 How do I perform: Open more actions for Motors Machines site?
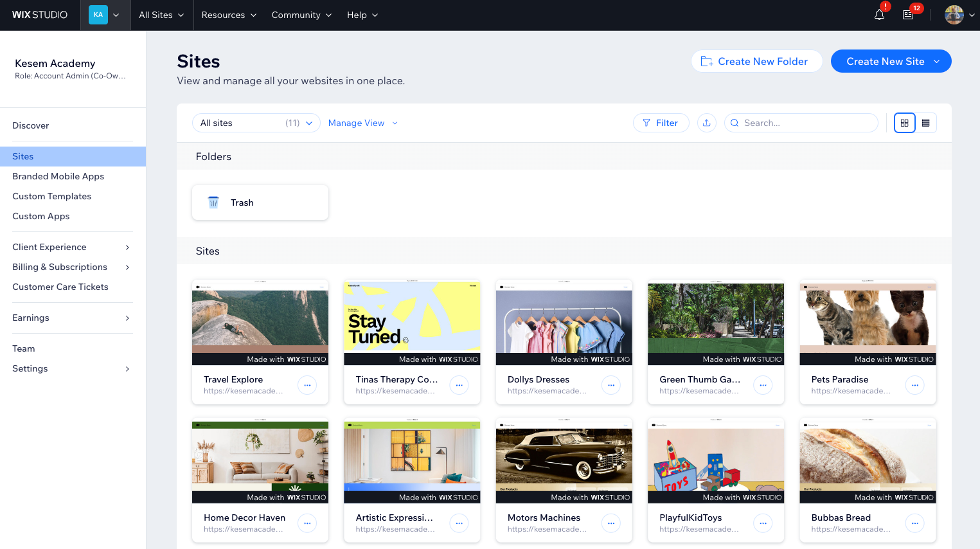click(x=610, y=523)
